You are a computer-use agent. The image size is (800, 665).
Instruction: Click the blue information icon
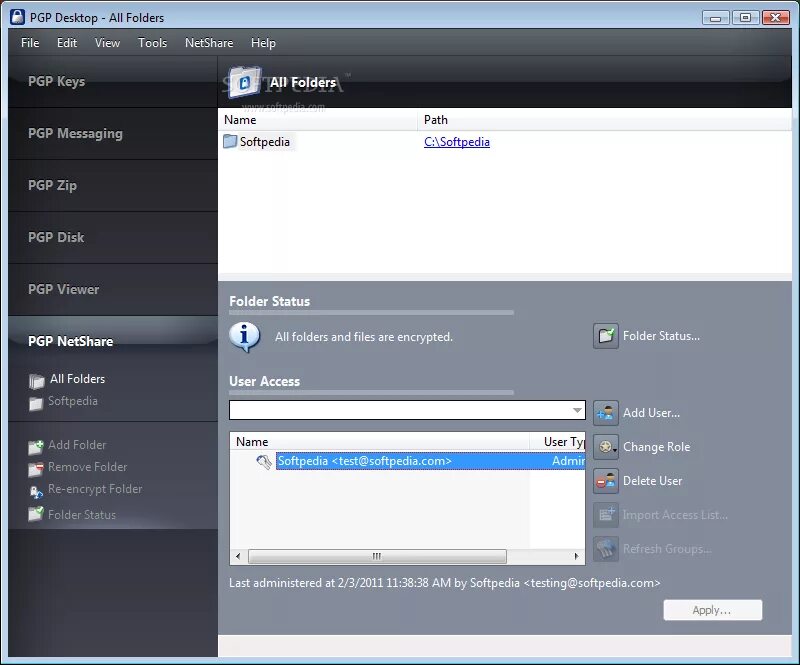pyautogui.click(x=244, y=337)
